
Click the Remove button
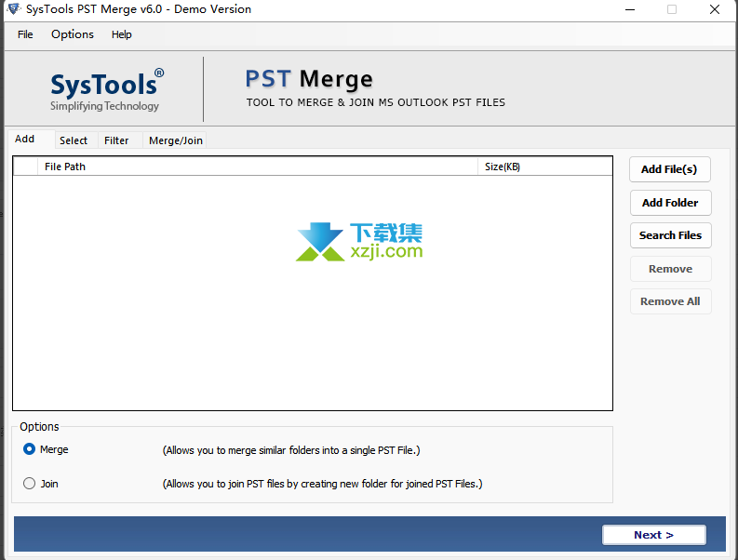[670, 269]
